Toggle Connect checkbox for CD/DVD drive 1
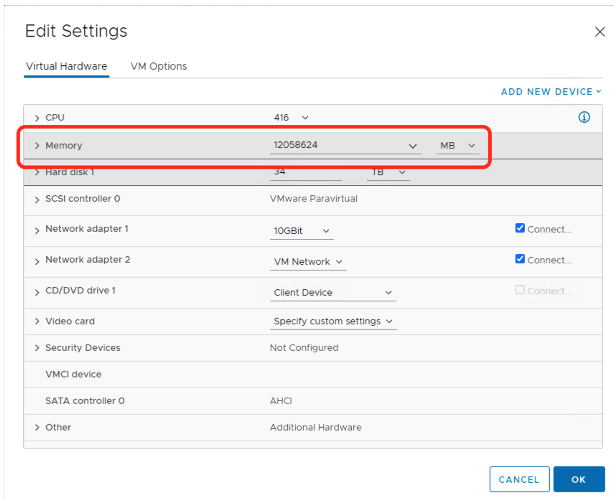 [520, 291]
